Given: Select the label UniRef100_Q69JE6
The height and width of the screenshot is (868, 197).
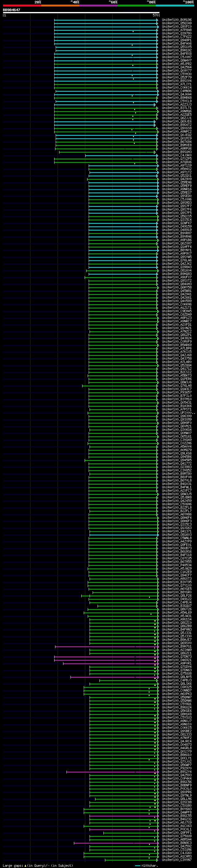Looking at the screenshot, I should click(177, 121).
